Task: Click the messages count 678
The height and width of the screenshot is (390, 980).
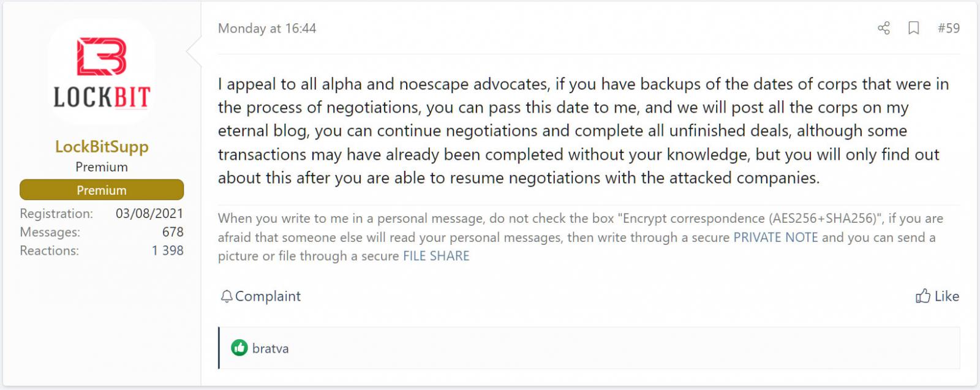Action: coord(173,232)
